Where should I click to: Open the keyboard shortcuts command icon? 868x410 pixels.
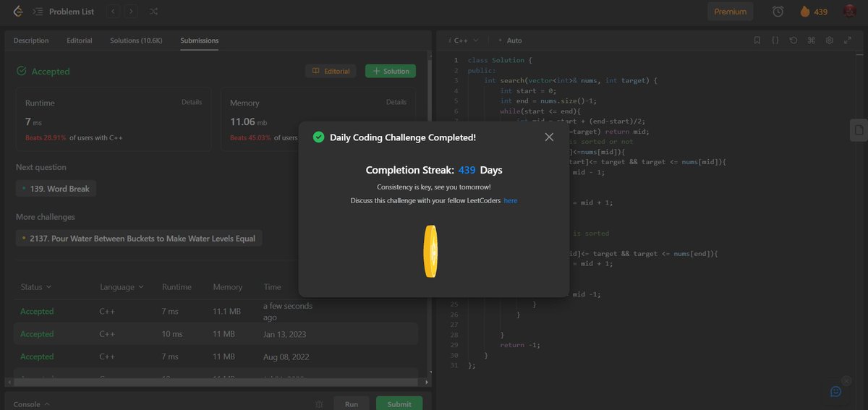811,40
